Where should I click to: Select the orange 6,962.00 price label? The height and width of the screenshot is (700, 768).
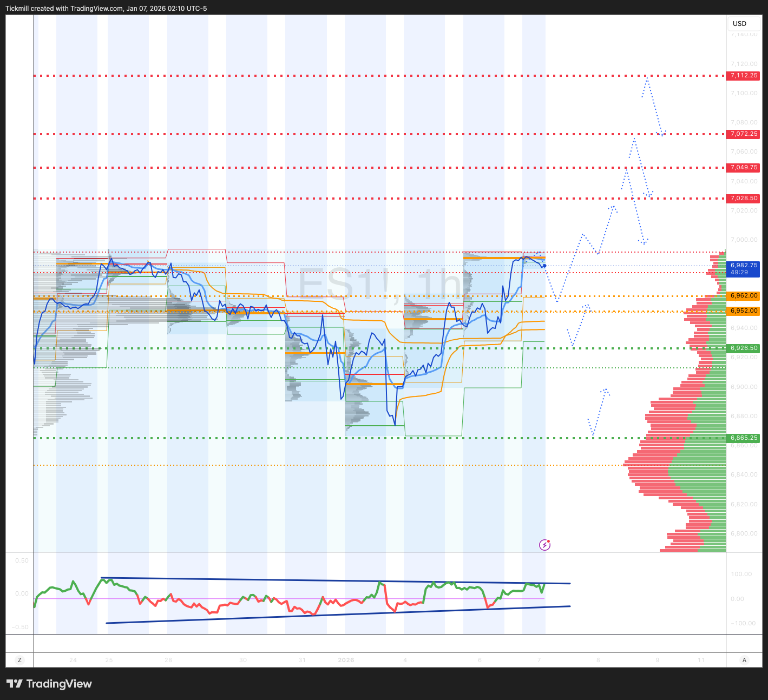744,296
